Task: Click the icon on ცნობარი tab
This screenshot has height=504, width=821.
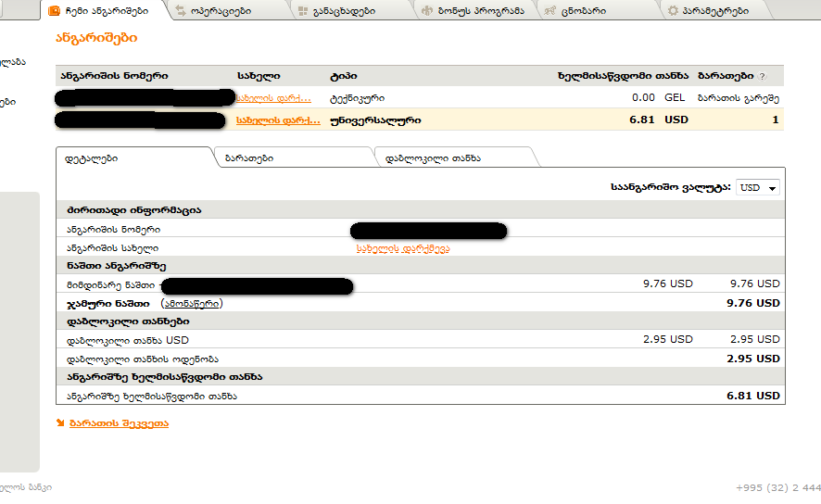Action: pos(549,10)
